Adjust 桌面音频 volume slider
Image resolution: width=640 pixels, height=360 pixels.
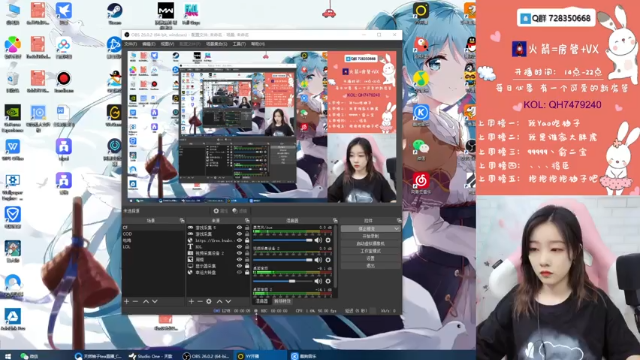[x=282, y=281]
